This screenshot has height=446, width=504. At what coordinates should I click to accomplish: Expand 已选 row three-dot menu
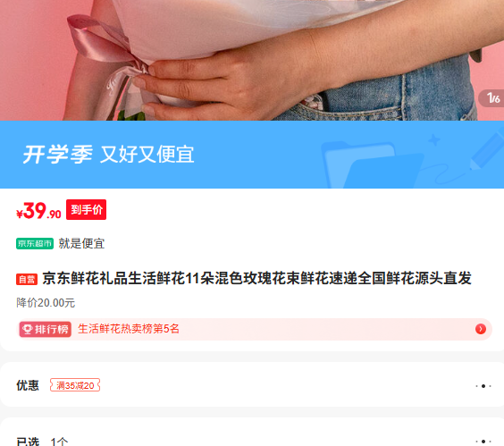click(x=483, y=442)
